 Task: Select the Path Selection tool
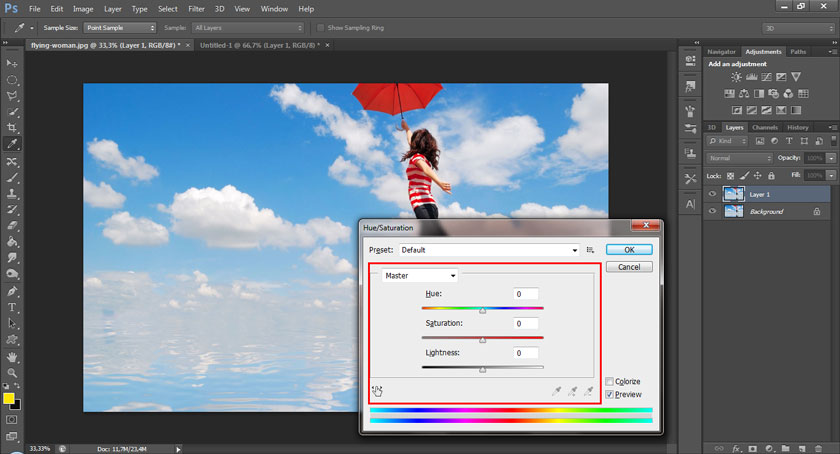12,324
